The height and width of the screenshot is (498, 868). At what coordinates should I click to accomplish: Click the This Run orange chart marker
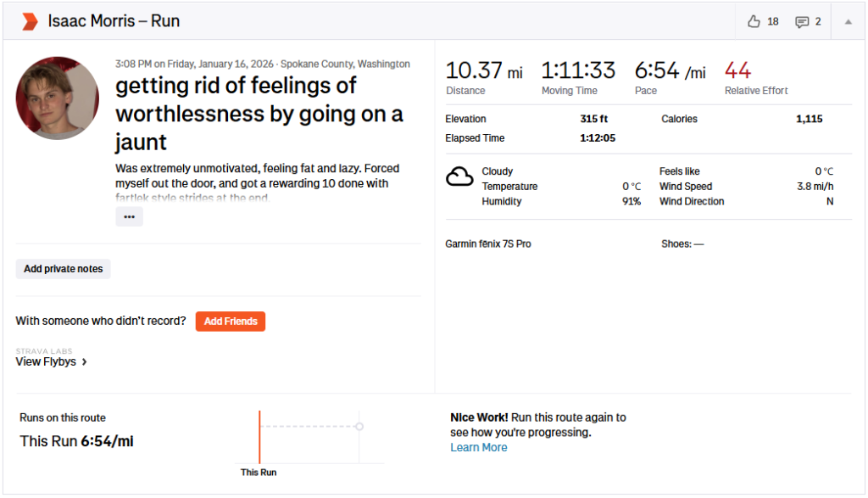(x=259, y=437)
